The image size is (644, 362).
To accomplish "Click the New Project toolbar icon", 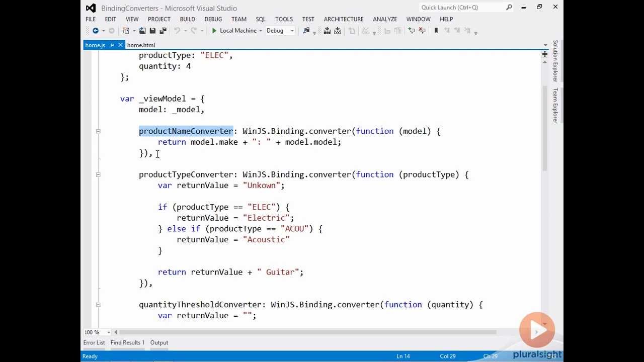I will point(126,31).
